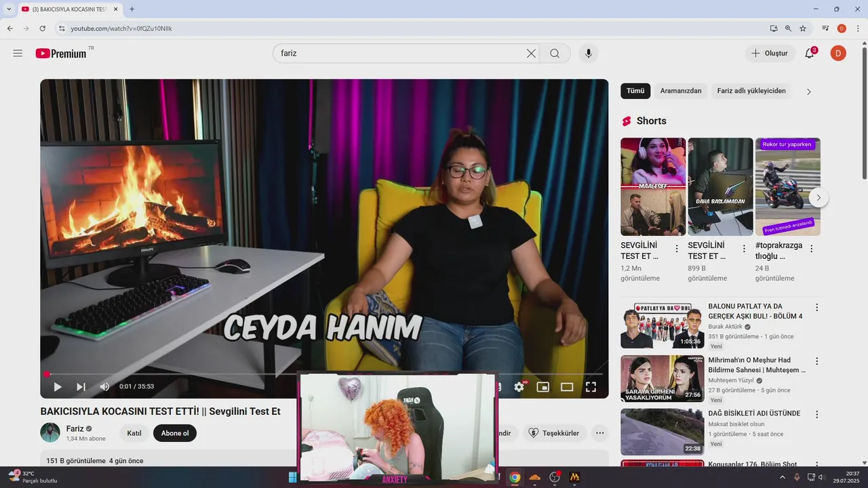The height and width of the screenshot is (488, 868).
Task: Open notifications bell with 3 badge
Action: pyautogui.click(x=810, y=54)
